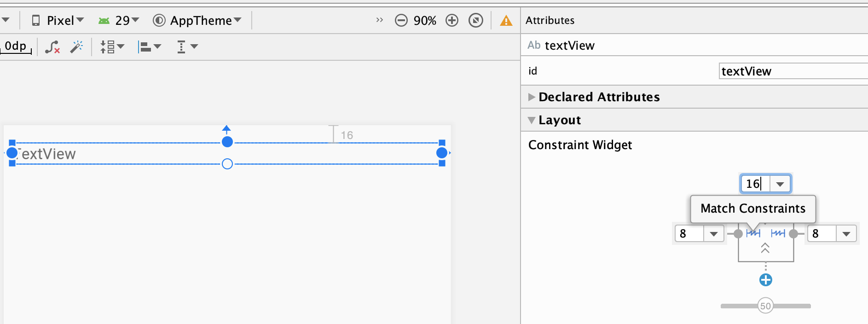Toggle the default margins 0dp control
This screenshot has height=324, width=868.
pos(15,46)
